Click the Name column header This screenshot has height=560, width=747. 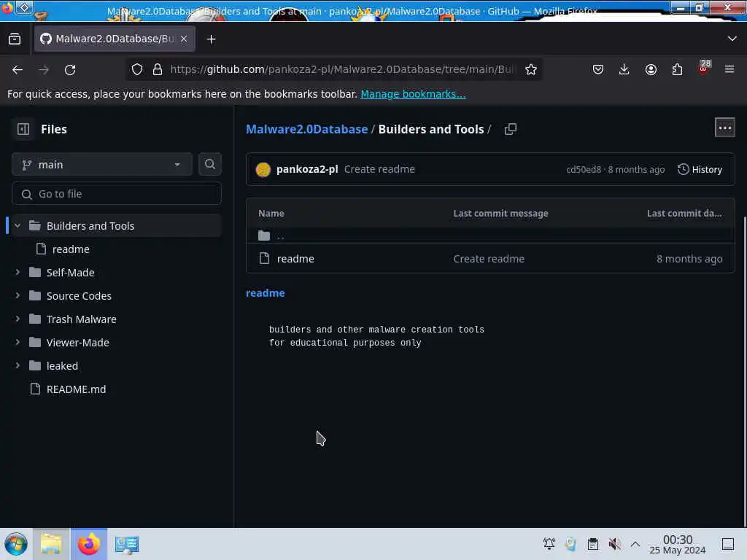pos(271,214)
